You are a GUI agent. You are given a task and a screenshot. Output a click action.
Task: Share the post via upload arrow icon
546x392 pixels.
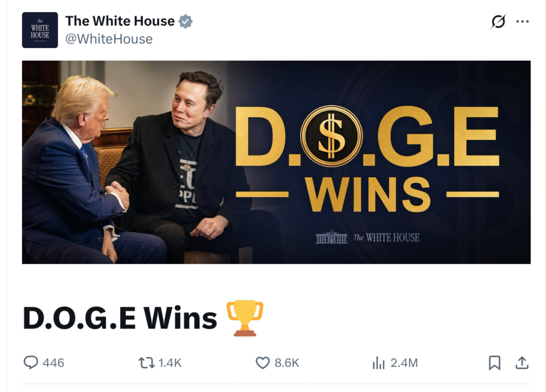(x=522, y=362)
